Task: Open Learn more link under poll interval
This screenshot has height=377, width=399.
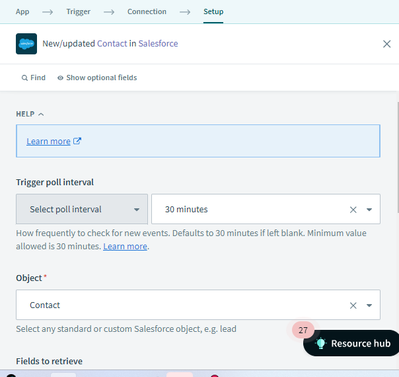Action: [x=125, y=246]
